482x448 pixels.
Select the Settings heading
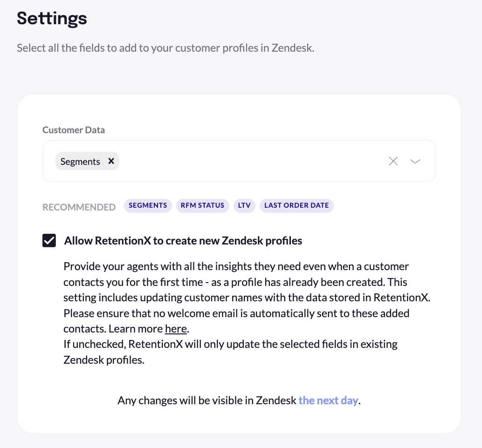click(51, 19)
